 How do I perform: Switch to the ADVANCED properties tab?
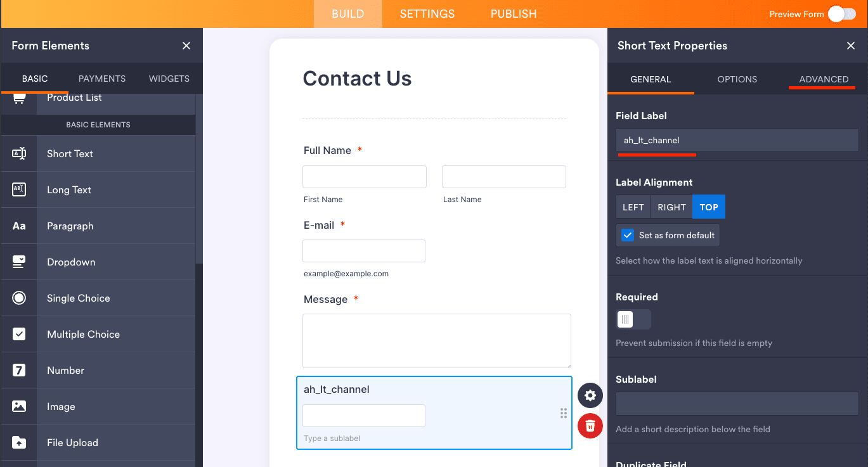click(824, 79)
